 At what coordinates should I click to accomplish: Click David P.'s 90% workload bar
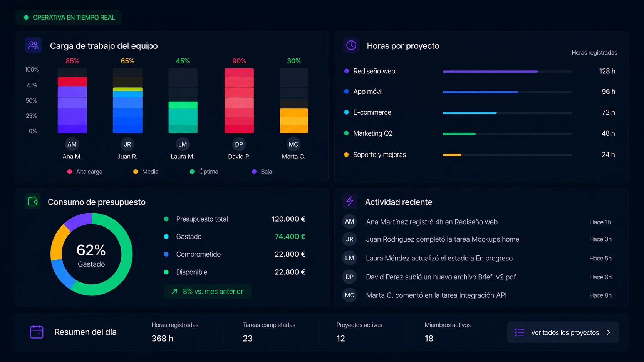[239, 101]
